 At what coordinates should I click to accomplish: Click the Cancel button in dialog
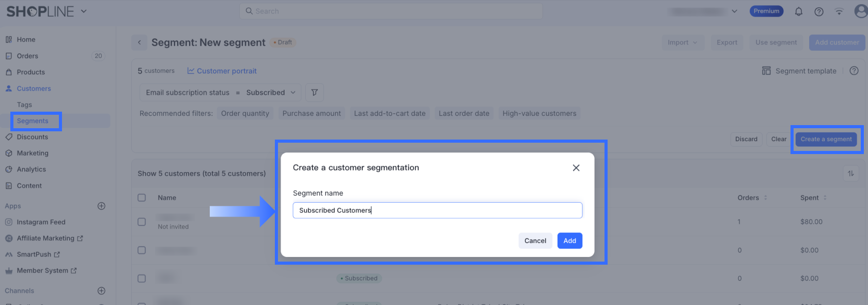pyautogui.click(x=535, y=241)
